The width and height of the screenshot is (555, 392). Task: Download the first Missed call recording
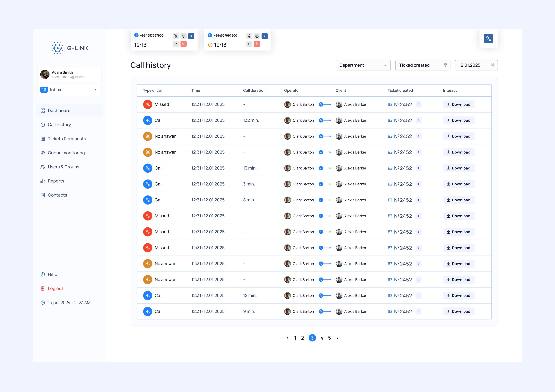point(458,104)
